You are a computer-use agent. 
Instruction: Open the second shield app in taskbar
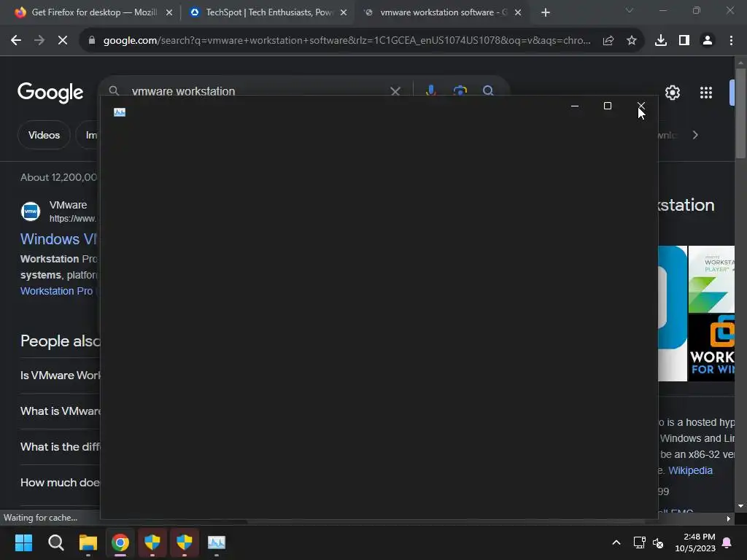(185, 542)
